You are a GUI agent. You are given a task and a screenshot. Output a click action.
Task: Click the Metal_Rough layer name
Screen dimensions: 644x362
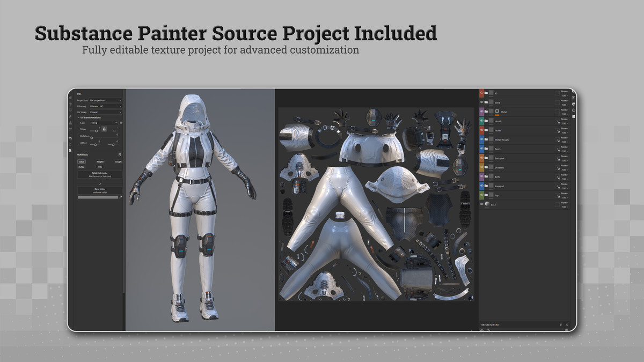pos(501,140)
